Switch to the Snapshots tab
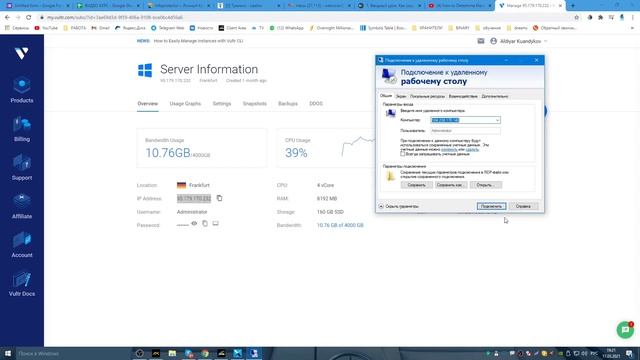This screenshot has width=640, height=360. pyautogui.click(x=255, y=104)
